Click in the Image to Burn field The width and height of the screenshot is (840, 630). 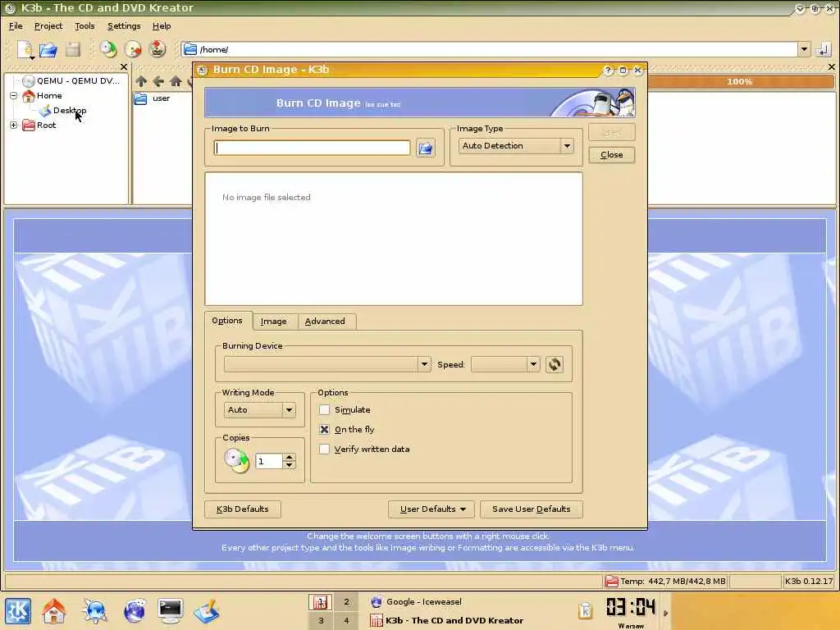[312, 148]
